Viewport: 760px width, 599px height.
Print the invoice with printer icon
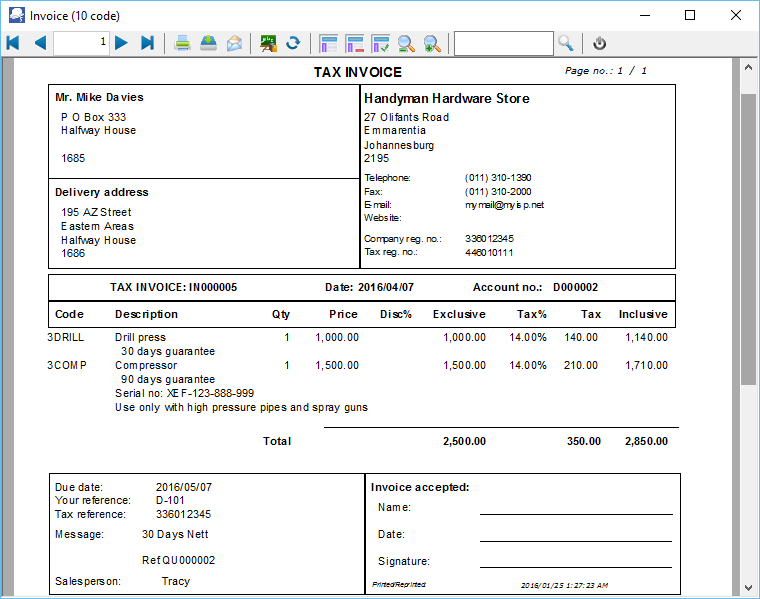(183, 43)
